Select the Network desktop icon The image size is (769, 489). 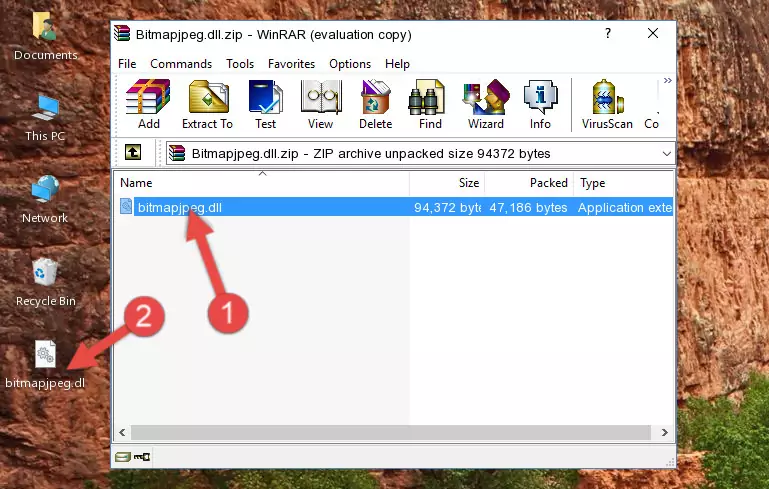[x=45, y=200]
